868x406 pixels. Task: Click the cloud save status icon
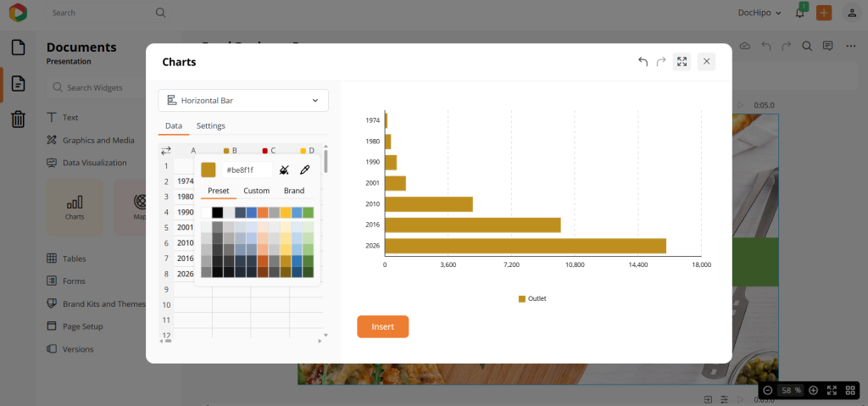pyautogui.click(x=744, y=46)
